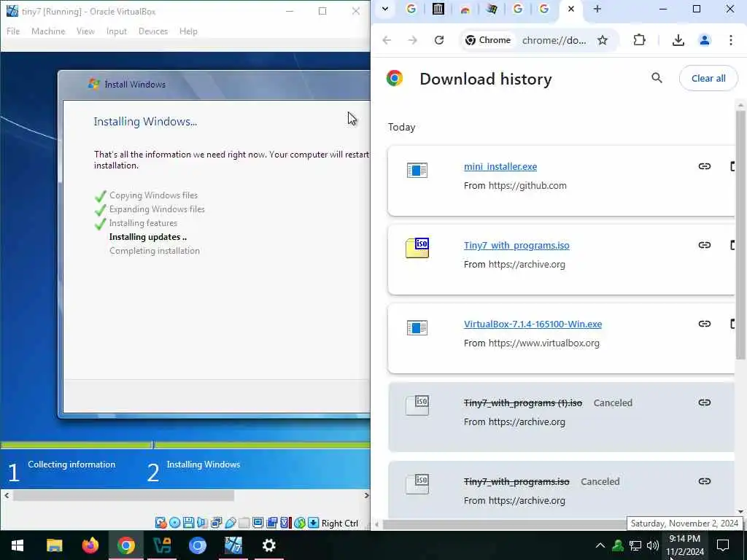747x560 pixels.
Task: Open Firefox from the taskbar
Action: click(90, 545)
